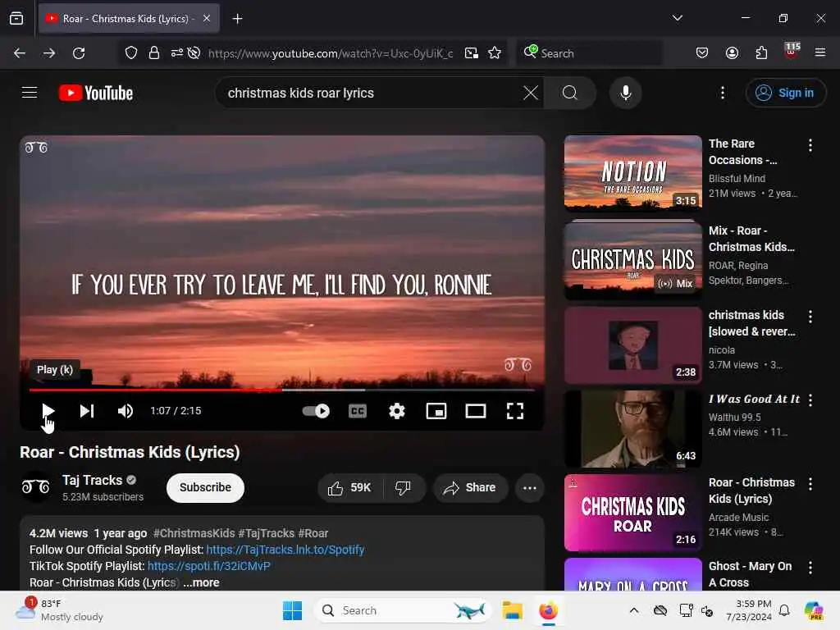Open Taj Tracks channel avatar
Image resolution: width=840 pixels, height=630 pixels.
pyautogui.click(x=36, y=487)
